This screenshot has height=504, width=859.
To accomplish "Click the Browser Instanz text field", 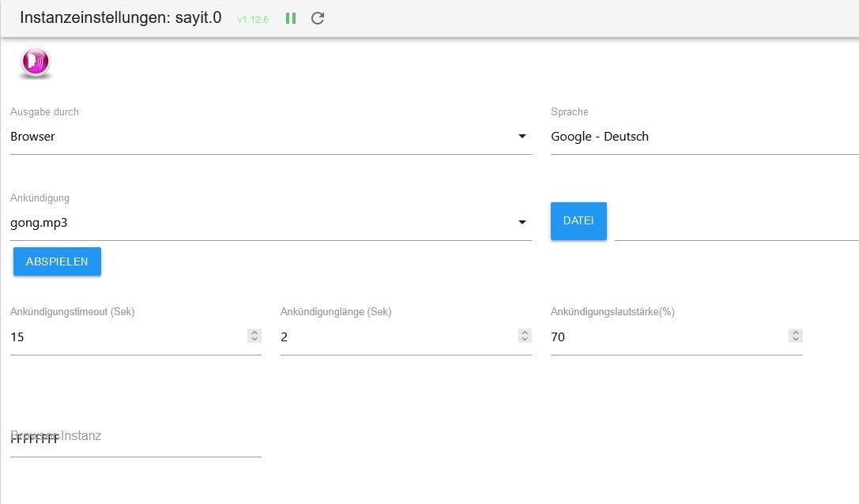I will tap(135, 439).
